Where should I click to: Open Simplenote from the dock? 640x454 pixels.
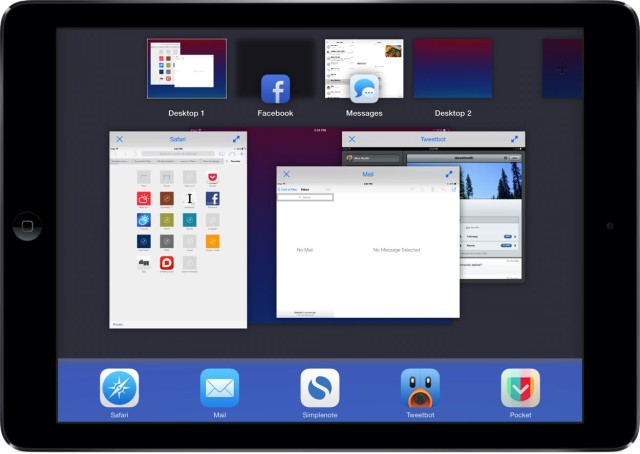pos(320,388)
